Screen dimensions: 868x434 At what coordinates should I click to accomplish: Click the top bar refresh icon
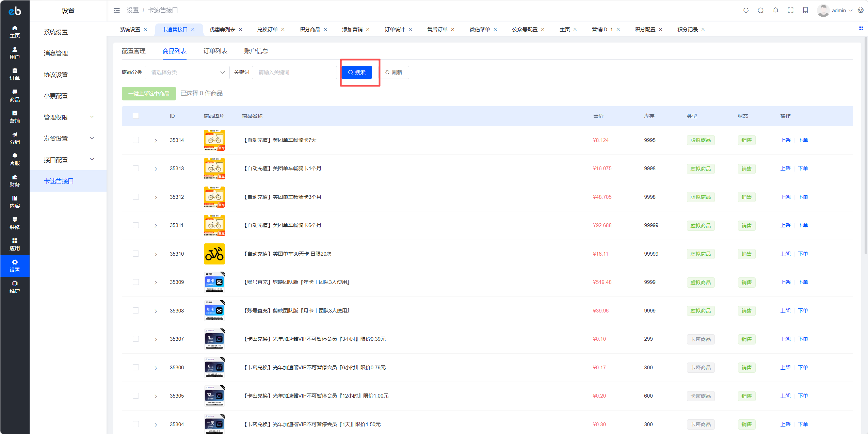click(x=746, y=10)
